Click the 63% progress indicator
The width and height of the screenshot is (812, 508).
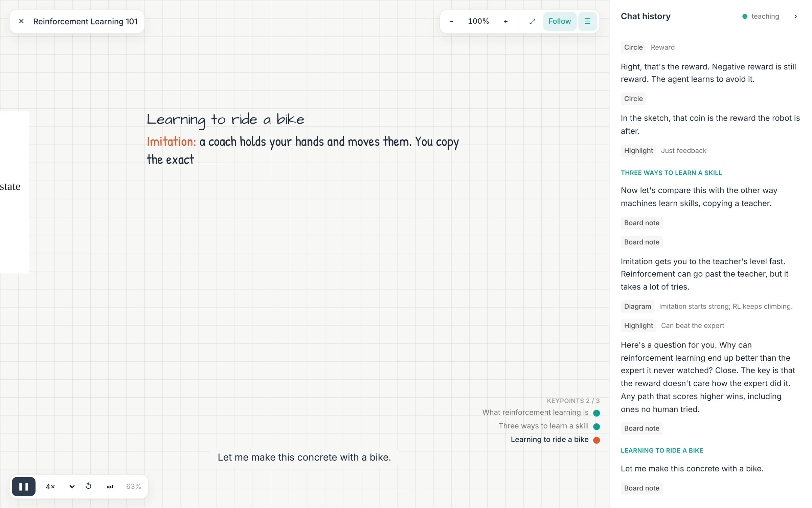(134, 486)
